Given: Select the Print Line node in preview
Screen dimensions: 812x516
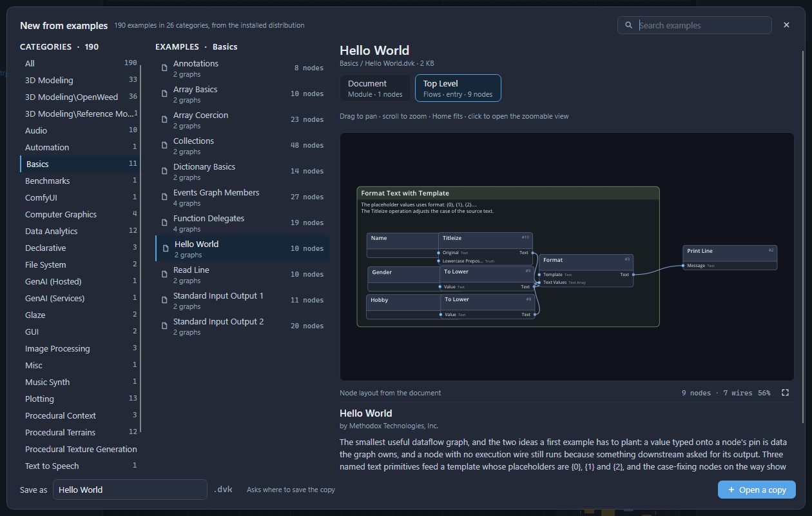Looking at the screenshot, I should pyautogui.click(x=730, y=257).
